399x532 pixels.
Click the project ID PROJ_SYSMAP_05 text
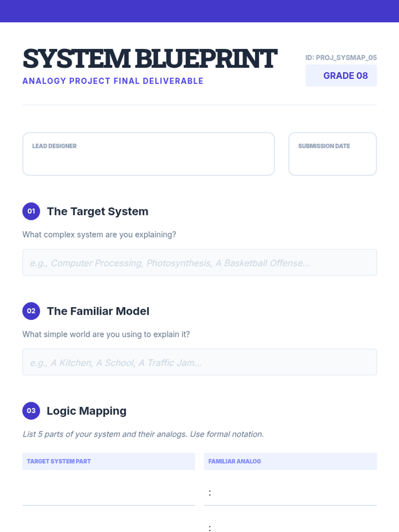pyautogui.click(x=341, y=58)
